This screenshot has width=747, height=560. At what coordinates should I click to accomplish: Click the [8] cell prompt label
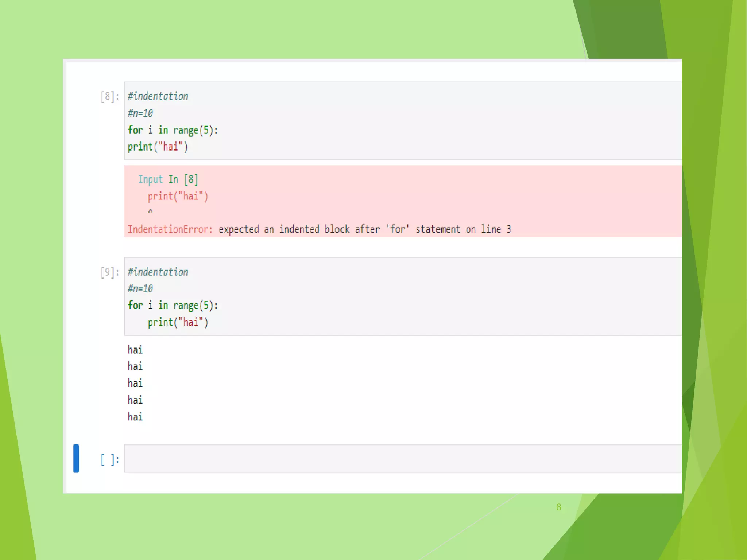click(x=109, y=97)
